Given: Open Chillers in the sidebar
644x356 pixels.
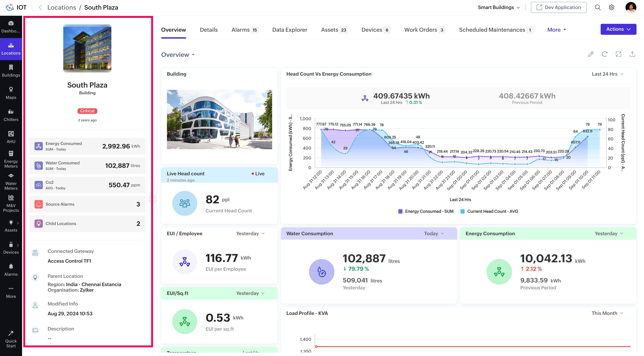Looking at the screenshot, I should point(11,115).
